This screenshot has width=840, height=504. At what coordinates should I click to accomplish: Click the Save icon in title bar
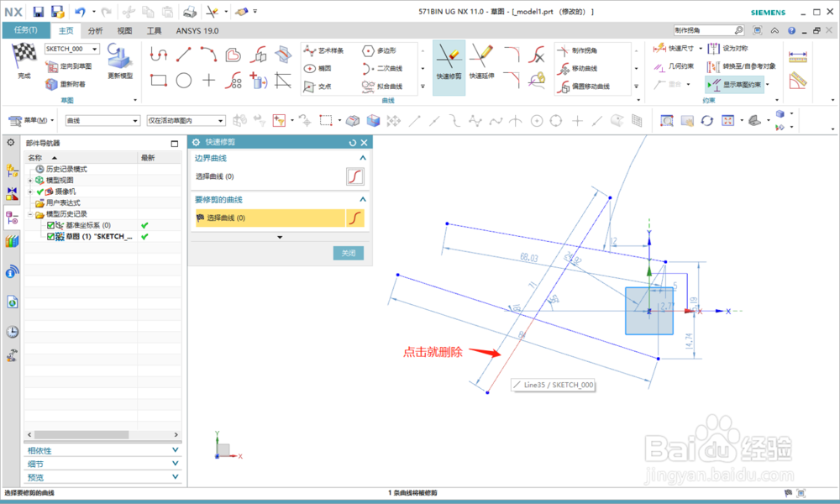tap(39, 11)
